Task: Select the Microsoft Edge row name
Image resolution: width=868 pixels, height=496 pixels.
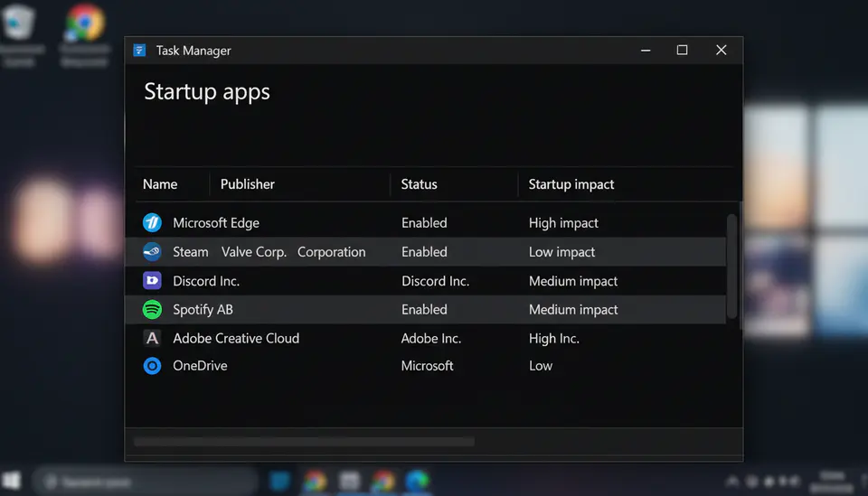Action: (x=216, y=223)
